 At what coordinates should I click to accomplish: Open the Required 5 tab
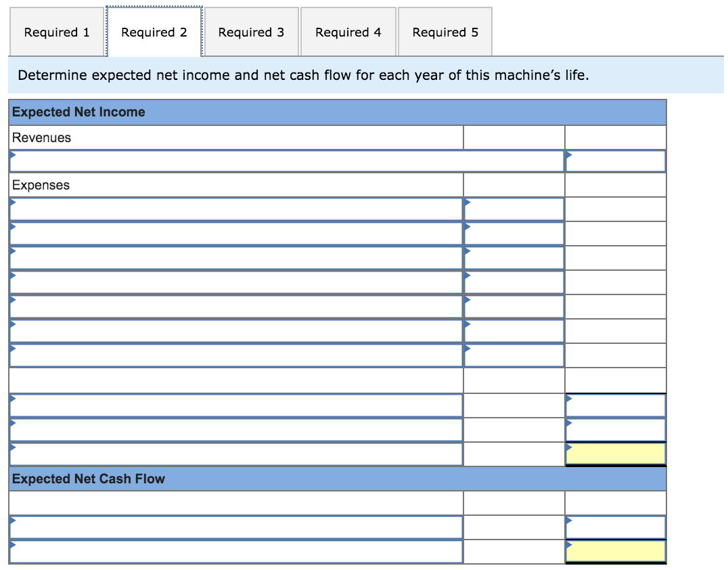click(x=445, y=32)
